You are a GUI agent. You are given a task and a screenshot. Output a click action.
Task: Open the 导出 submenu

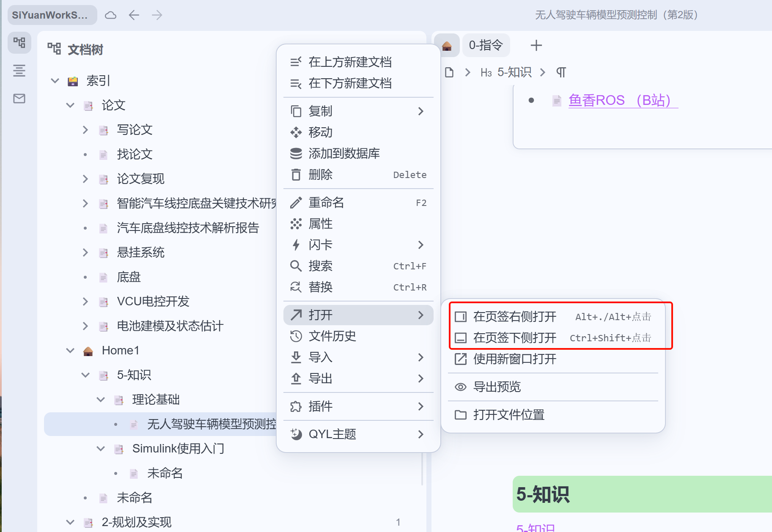(x=358, y=378)
